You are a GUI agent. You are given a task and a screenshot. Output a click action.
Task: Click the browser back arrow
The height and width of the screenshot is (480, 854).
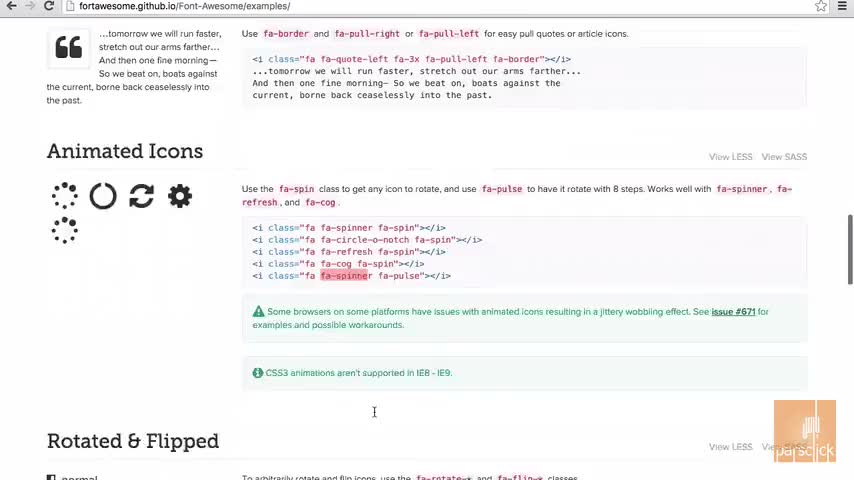[11, 6]
